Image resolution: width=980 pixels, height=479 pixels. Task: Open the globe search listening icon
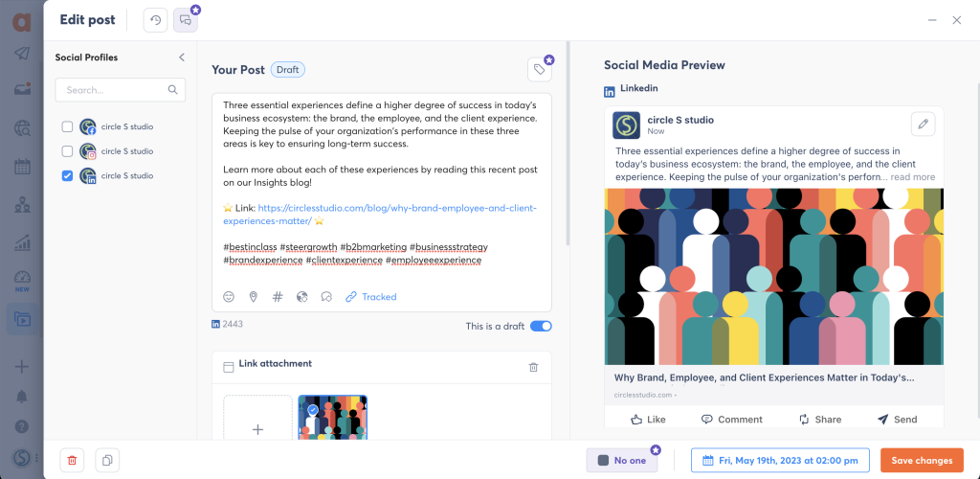pyautogui.click(x=22, y=128)
